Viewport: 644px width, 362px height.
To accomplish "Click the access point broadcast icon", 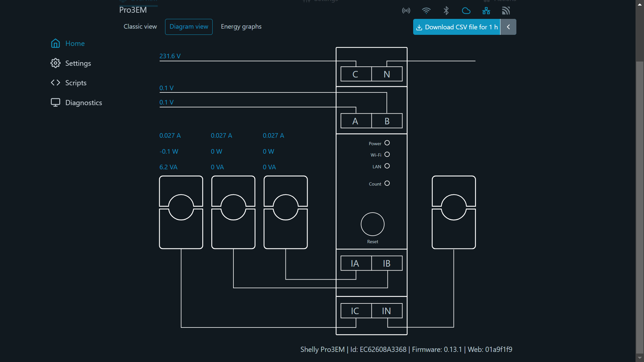I will pyautogui.click(x=406, y=10).
